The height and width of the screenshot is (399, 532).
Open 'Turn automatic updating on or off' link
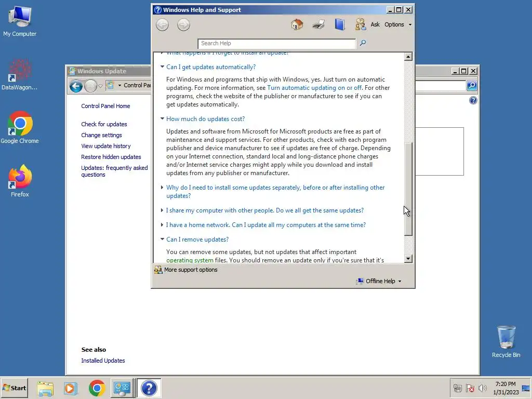tap(314, 87)
